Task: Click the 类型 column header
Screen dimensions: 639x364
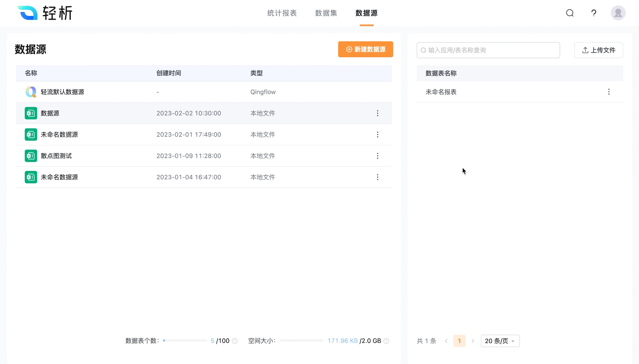Action: pyautogui.click(x=256, y=73)
